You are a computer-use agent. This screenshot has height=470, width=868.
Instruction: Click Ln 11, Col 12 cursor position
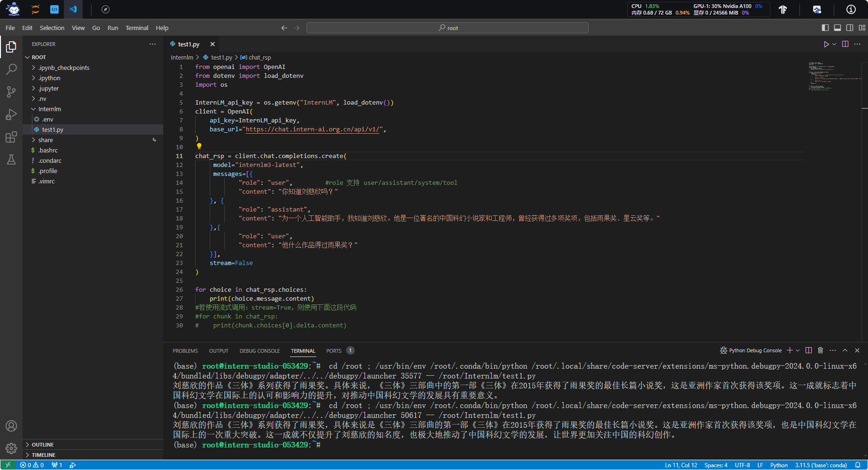(x=681, y=465)
